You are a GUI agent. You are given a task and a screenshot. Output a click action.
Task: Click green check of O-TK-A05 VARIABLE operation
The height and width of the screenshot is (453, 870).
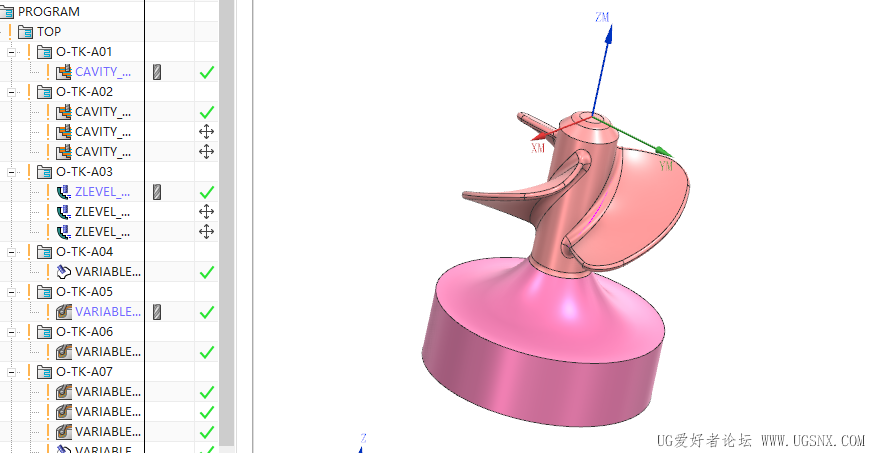(x=207, y=312)
